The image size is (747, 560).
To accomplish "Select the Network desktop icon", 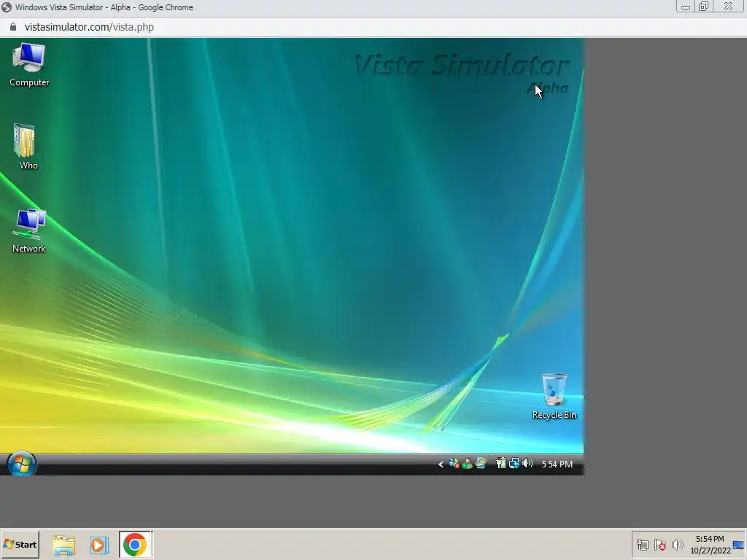I will coord(29,231).
